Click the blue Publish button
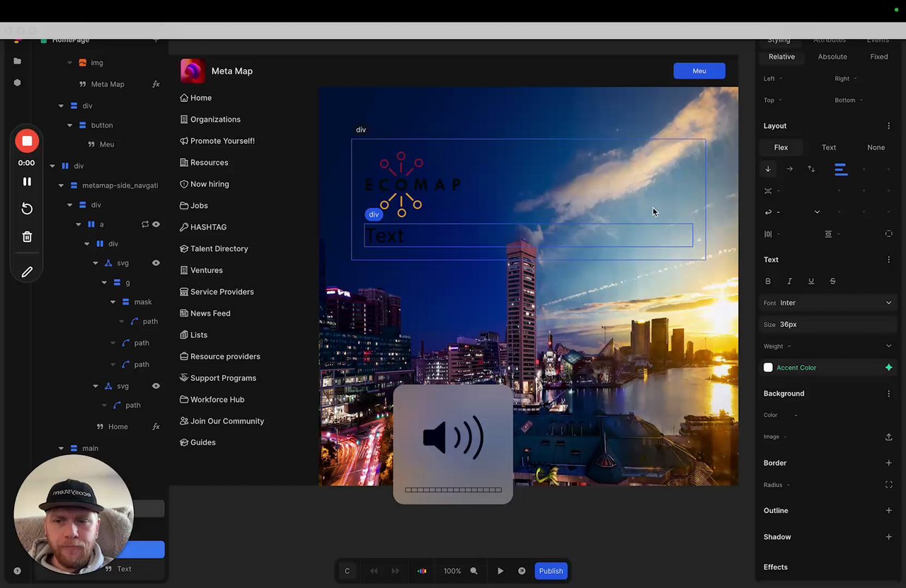This screenshot has width=906, height=588. 551,571
